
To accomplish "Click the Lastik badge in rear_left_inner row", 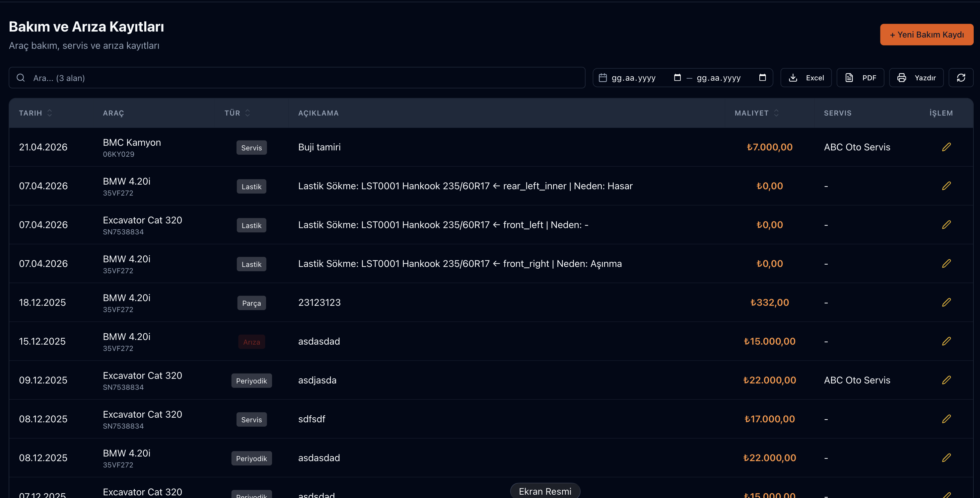I will (251, 187).
